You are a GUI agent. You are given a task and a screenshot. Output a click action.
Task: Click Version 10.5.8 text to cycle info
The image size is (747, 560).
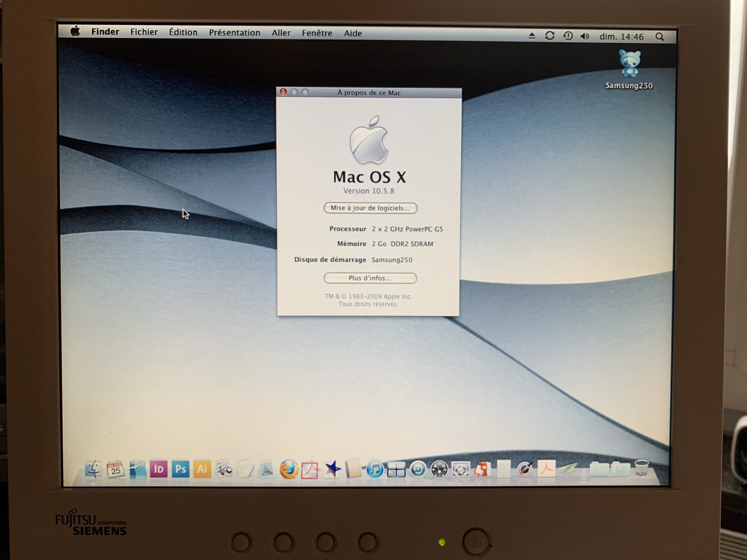pyautogui.click(x=369, y=191)
